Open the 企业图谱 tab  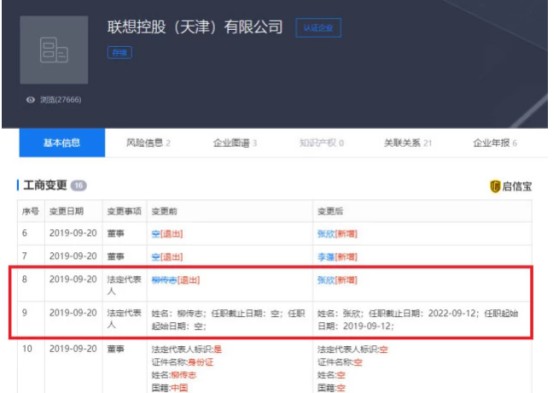[x=235, y=143]
